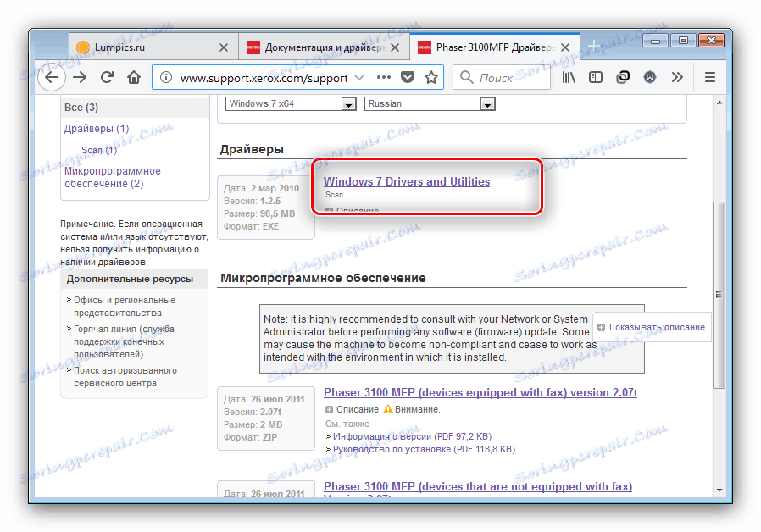This screenshot has height=532, width=761.
Task: Bookmark this page with the star icon
Action: click(431, 77)
